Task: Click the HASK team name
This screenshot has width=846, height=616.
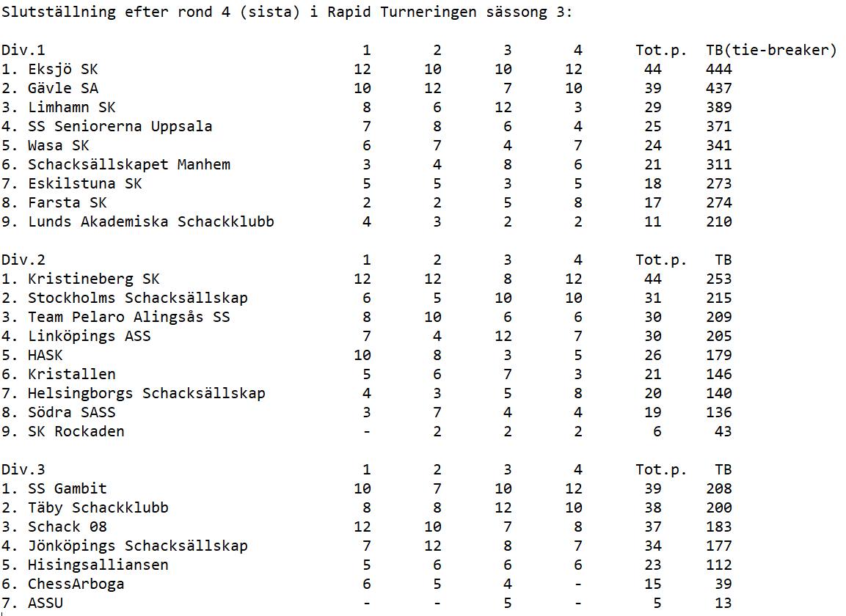Action: 45,355
